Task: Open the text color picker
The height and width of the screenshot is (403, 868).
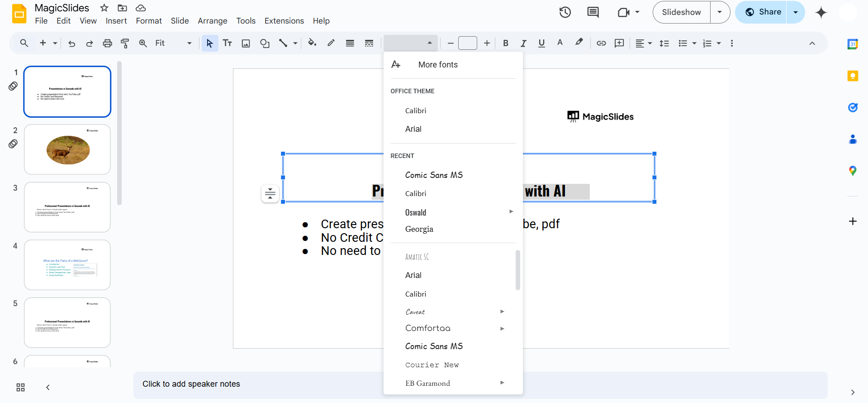Action: 560,43
